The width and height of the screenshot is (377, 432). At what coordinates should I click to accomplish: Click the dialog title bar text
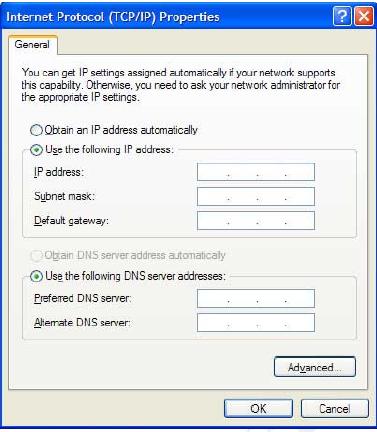coord(113,17)
